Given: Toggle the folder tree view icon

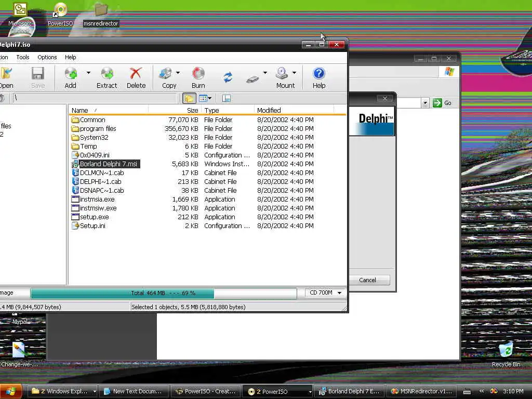Looking at the screenshot, I should (x=189, y=98).
